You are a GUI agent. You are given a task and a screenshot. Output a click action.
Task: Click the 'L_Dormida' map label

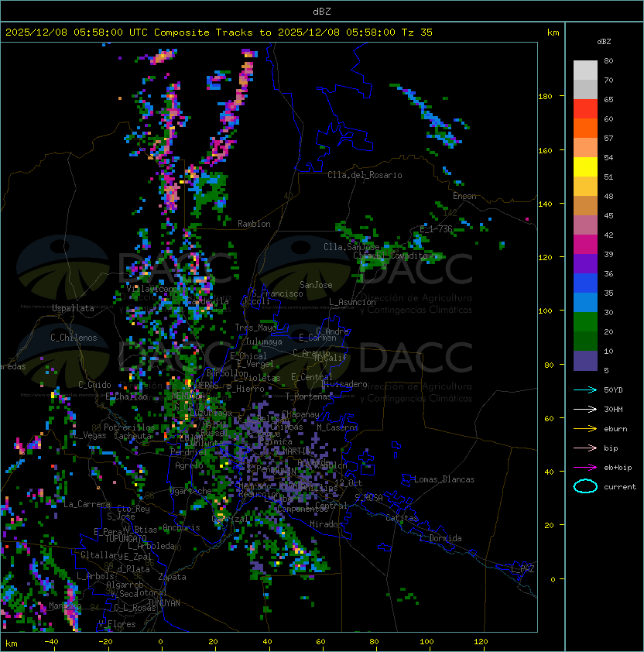(x=440, y=538)
